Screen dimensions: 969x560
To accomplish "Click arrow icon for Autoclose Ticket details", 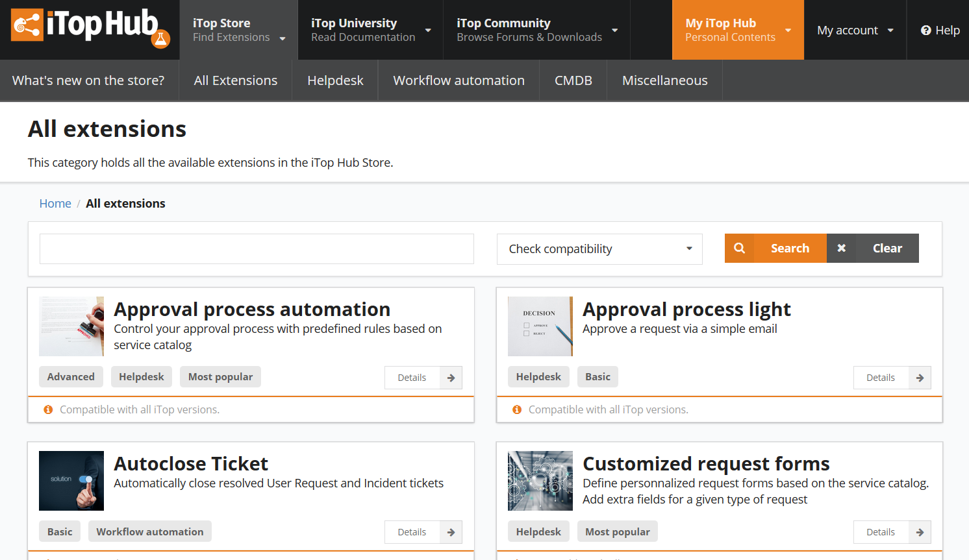I will coord(451,532).
